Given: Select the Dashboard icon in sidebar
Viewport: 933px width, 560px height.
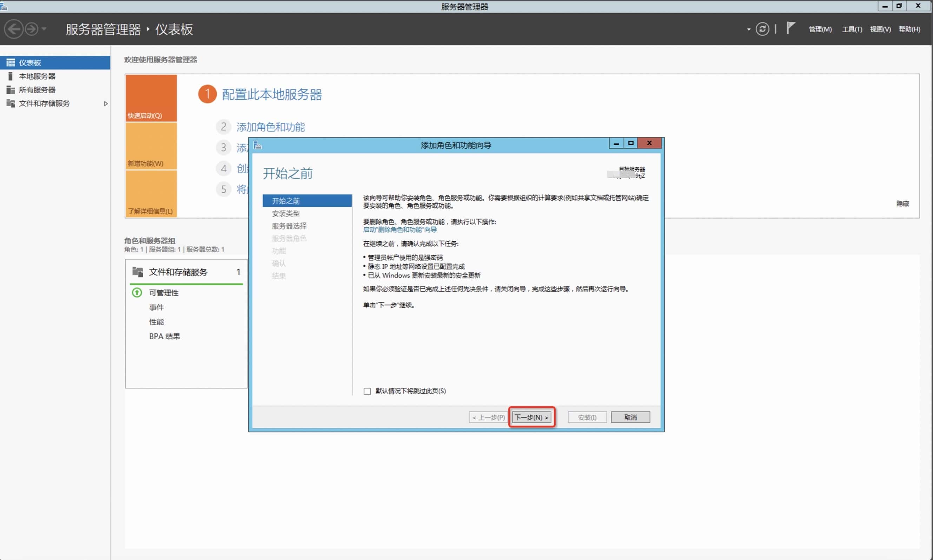Looking at the screenshot, I should (11, 63).
